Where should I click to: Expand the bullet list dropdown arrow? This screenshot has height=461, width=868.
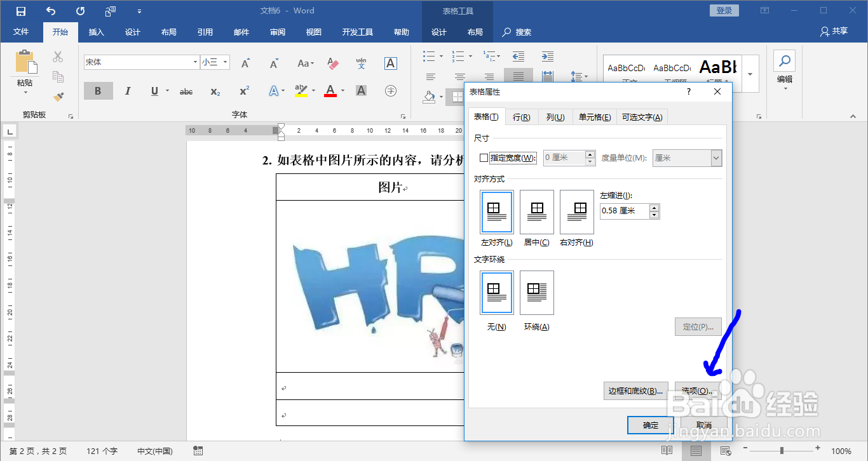[x=441, y=57]
